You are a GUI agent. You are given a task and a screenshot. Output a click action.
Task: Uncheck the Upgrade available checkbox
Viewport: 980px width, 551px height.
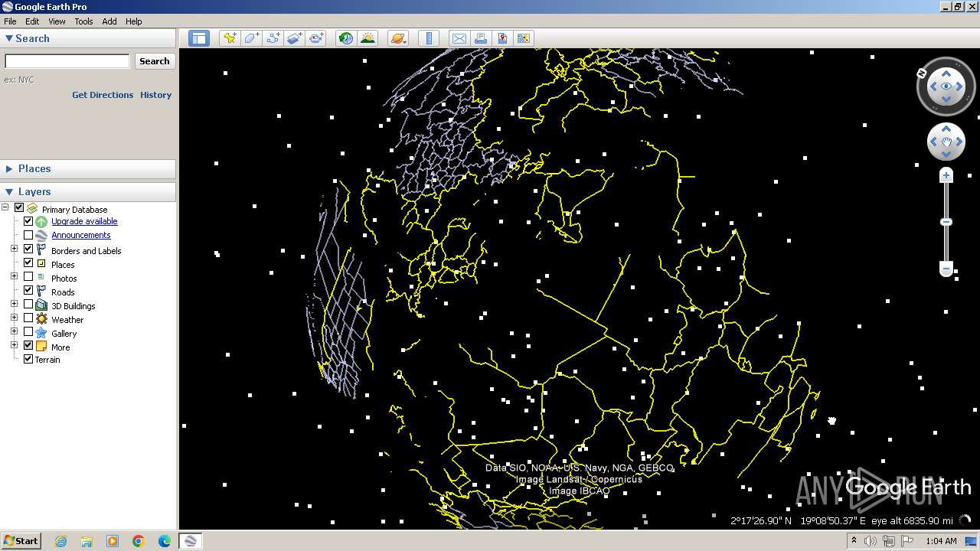point(28,221)
